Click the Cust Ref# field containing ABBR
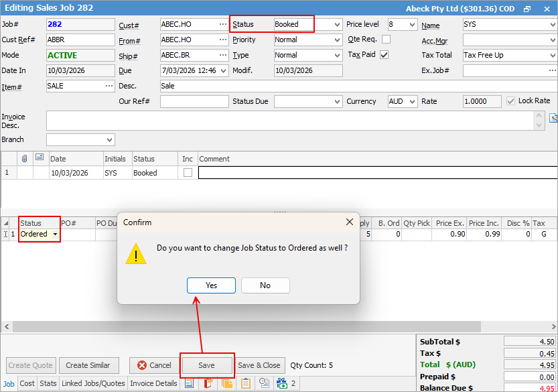558x392 pixels. [80, 40]
